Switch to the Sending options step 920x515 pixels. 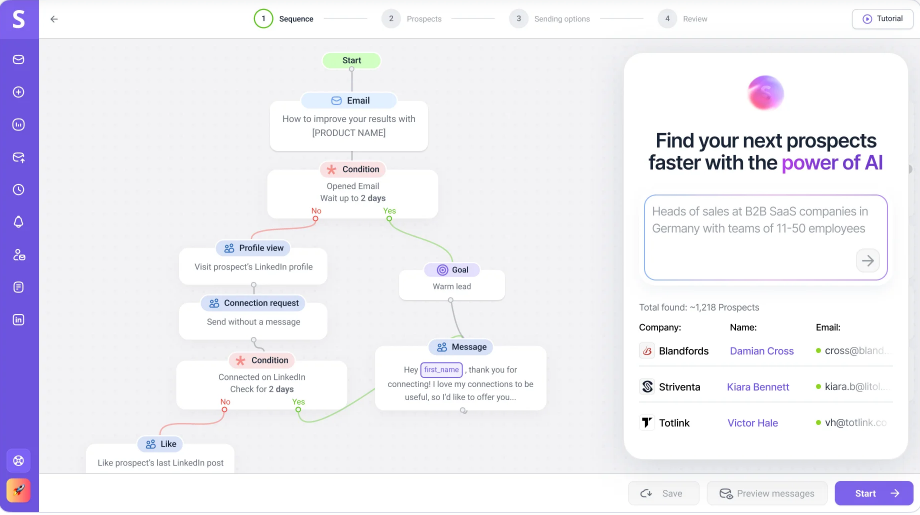(550, 19)
